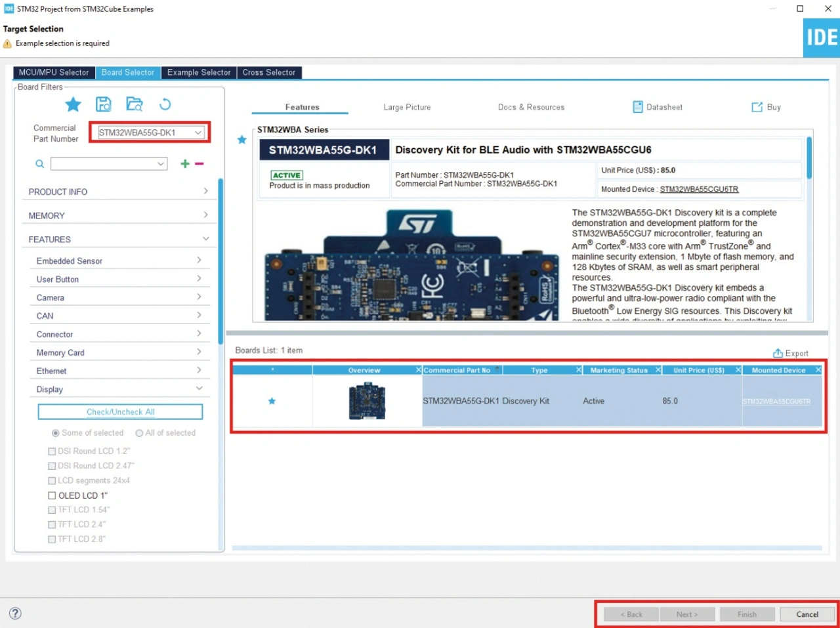
Task: Click the search magnifier icon
Action: pyautogui.click(x=40, y=164)
